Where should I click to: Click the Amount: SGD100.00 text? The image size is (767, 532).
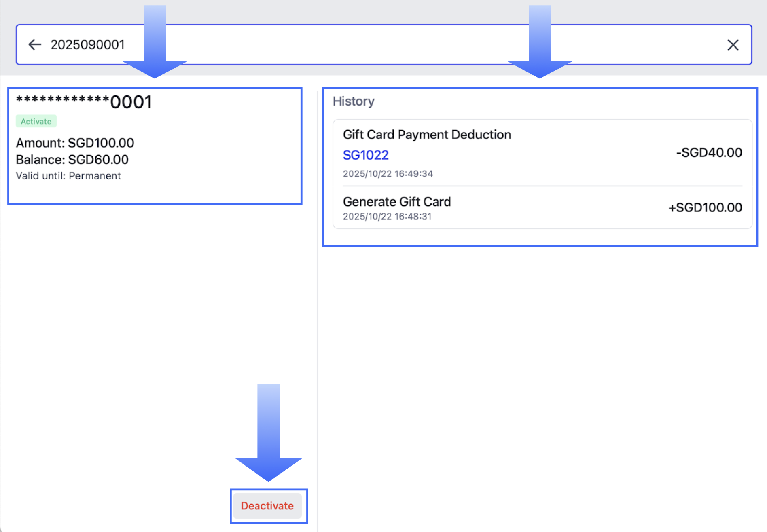tap(75, 143)
